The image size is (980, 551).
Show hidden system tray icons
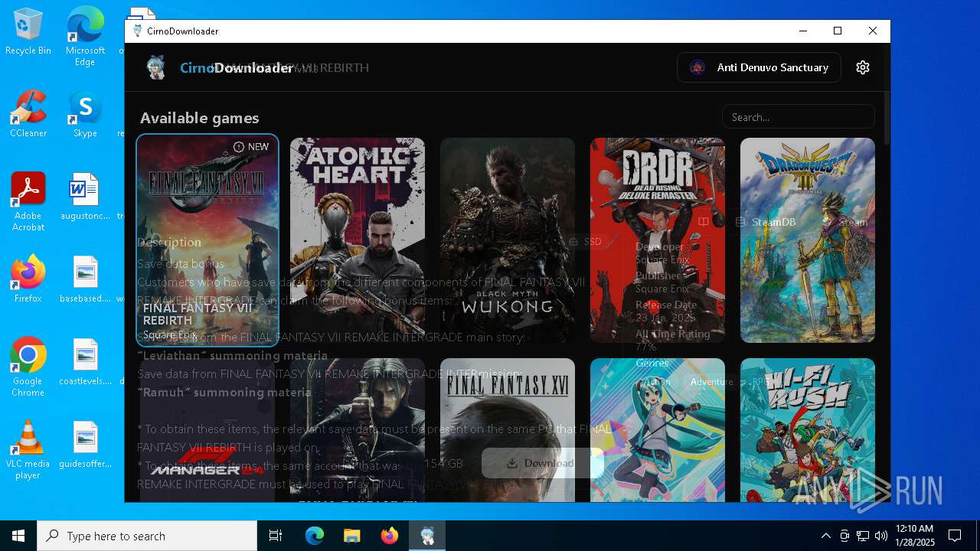825,536
